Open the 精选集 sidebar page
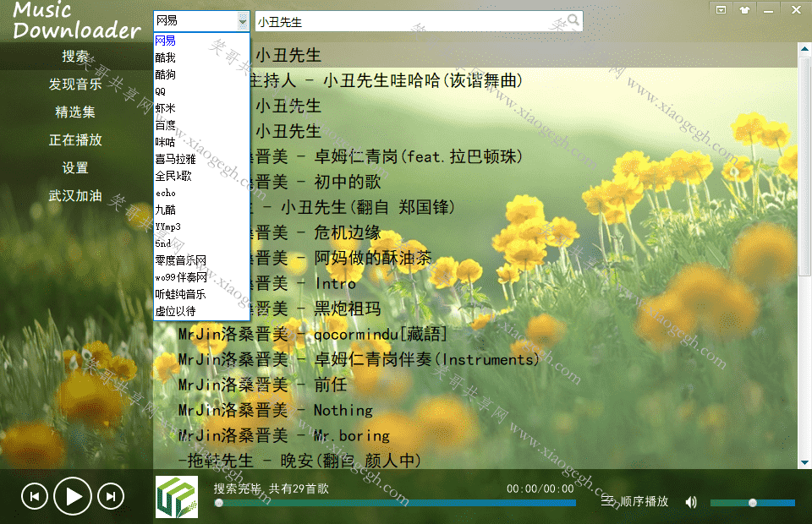 (x=75, y=112)
